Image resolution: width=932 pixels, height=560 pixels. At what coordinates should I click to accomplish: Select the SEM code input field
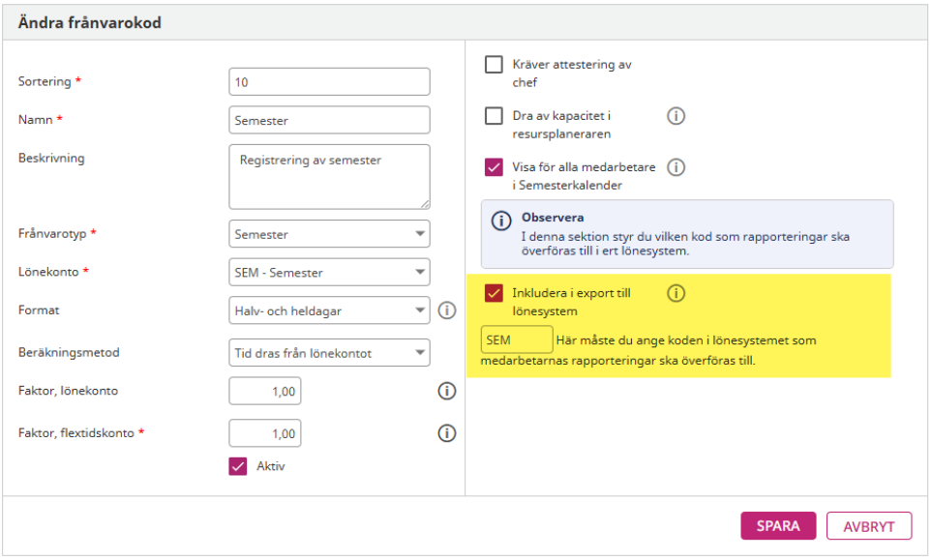[x=515, y=339]
